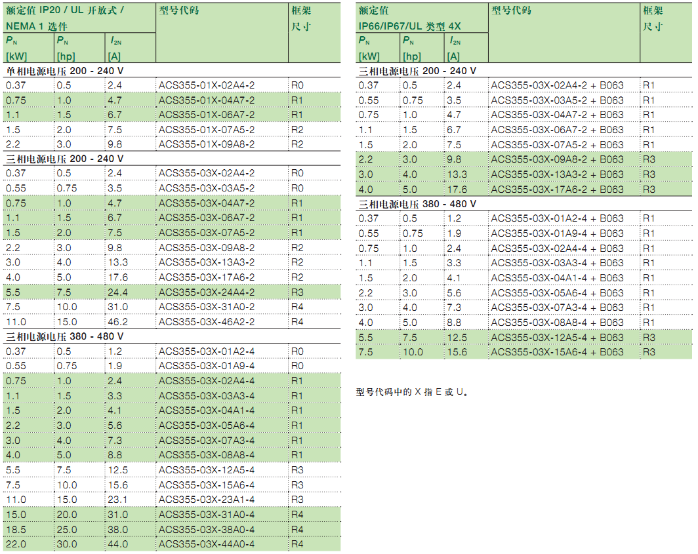The width and height of the screenshot is (698, 554).
Task: Click type code ACS355-03X-44A0-4
Action: click(207, 544)
